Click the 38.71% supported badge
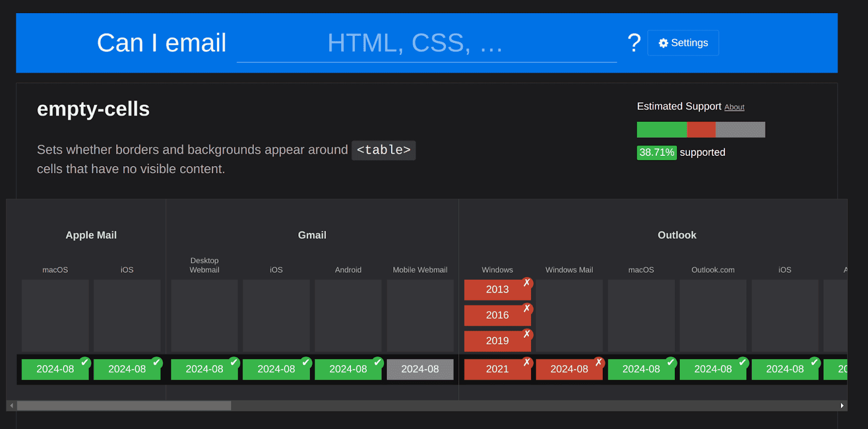This screenshot has height=429, width=868. tap(656, 153)
